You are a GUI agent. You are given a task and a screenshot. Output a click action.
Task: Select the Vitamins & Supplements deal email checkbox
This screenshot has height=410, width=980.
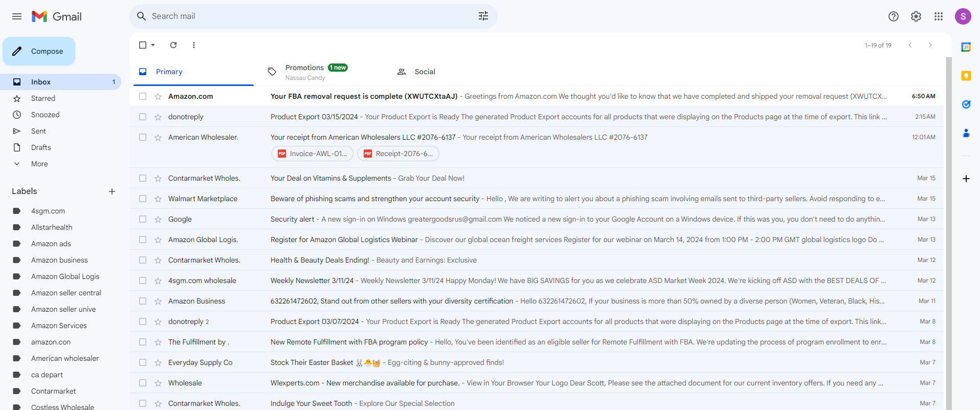[143, 178]
